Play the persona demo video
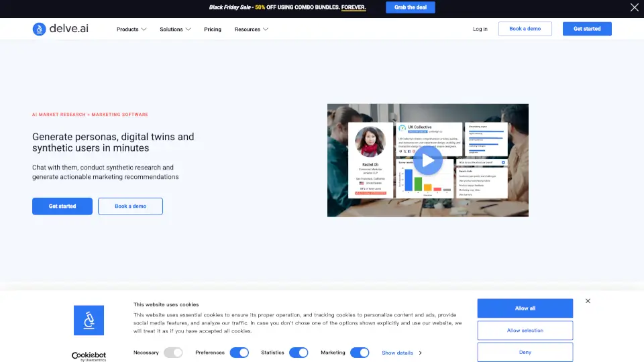 pyautogui.click(x=427, y=160)
